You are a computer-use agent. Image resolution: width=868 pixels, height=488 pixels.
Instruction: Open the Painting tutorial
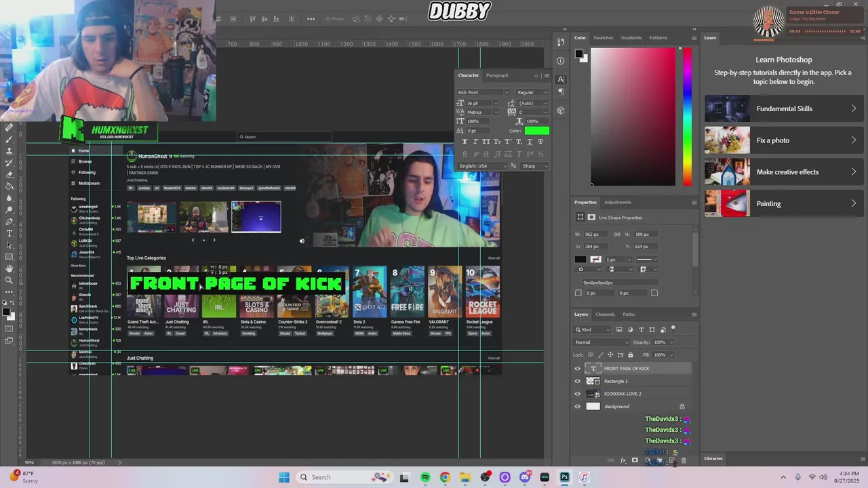point(784,203)
